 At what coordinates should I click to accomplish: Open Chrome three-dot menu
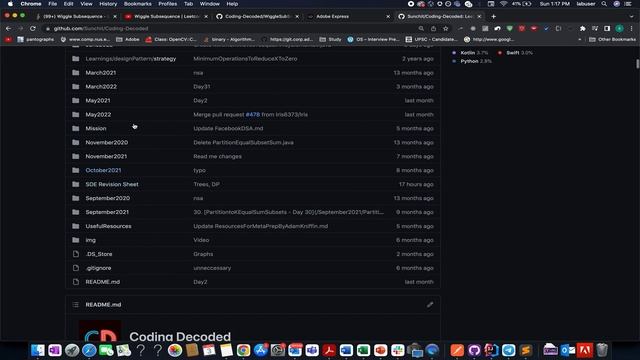[631, 29]
